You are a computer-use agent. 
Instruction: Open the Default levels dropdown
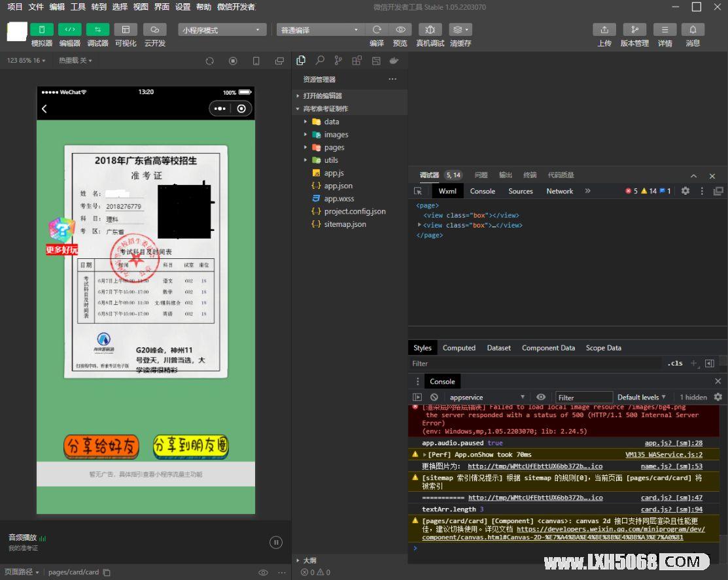click(x=641, y=397)
